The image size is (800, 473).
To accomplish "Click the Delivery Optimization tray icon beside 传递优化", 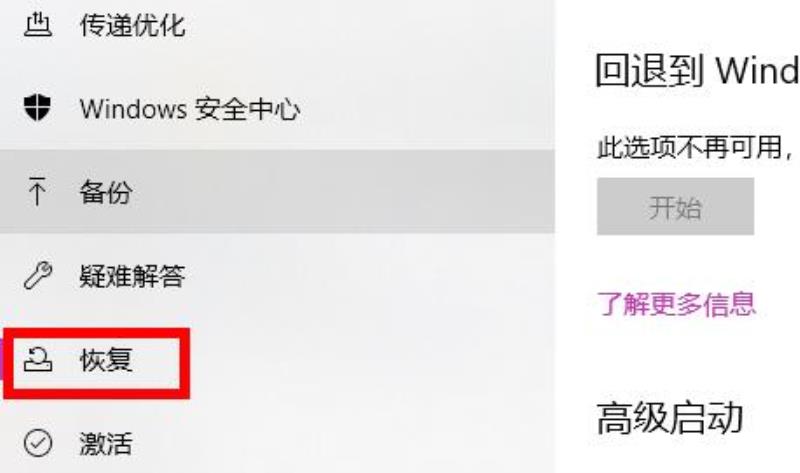I will [x=38, y=24].
